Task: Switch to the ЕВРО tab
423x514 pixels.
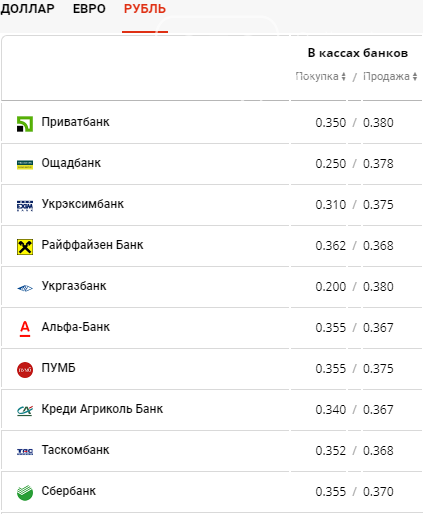Action: (x=89, y=9)
